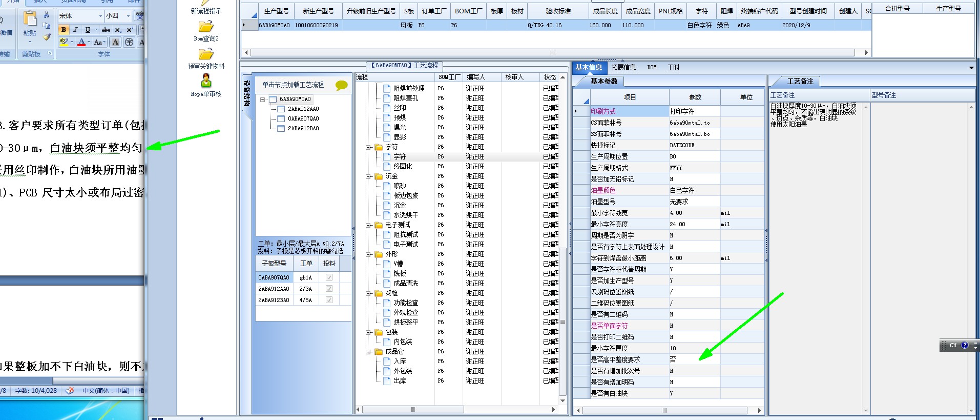Click the character shading A icon in Word
Image resolution: width=980 pixels, height=420 pixels.
click(x=116, y=42)
